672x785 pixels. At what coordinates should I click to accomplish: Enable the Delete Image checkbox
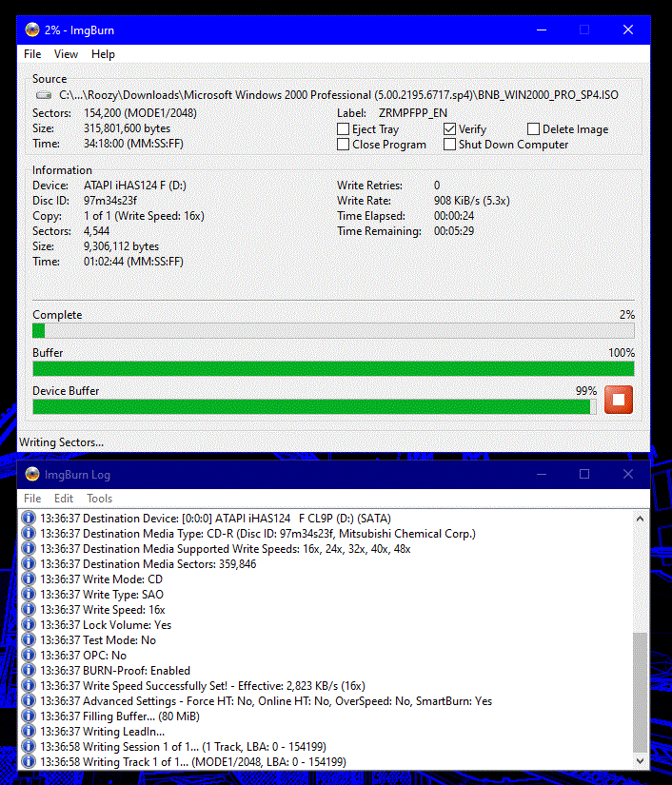(x=533, y=129)
